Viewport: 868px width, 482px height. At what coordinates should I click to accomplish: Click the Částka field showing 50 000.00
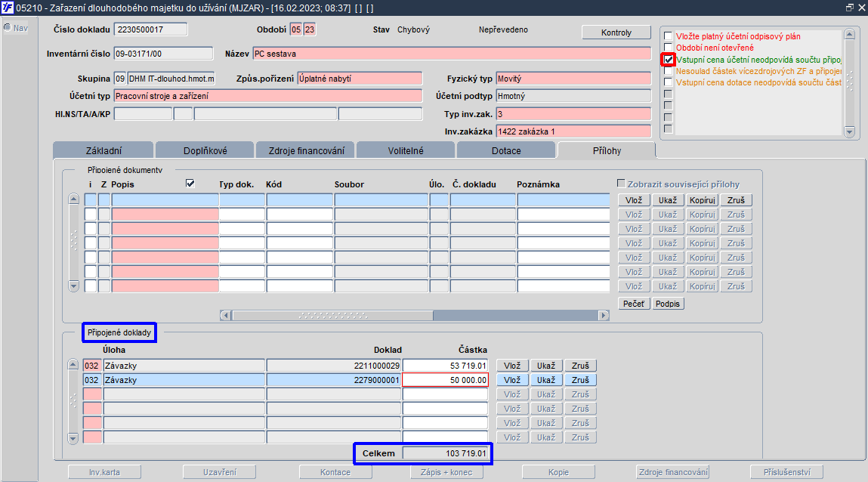tap(445, 380)
